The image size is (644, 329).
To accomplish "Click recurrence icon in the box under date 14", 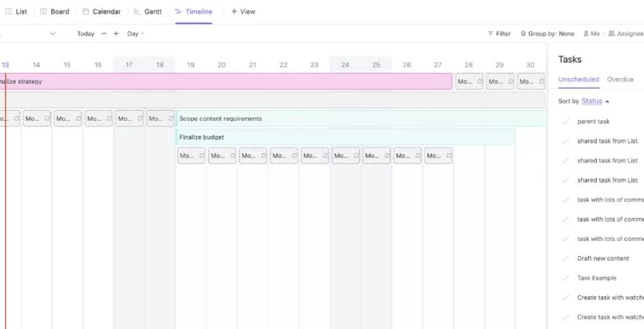I will coord(47,118).
